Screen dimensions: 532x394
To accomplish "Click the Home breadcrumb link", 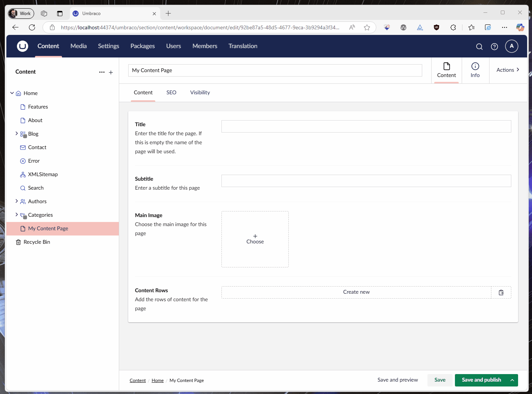I will (x=158, y=380).
